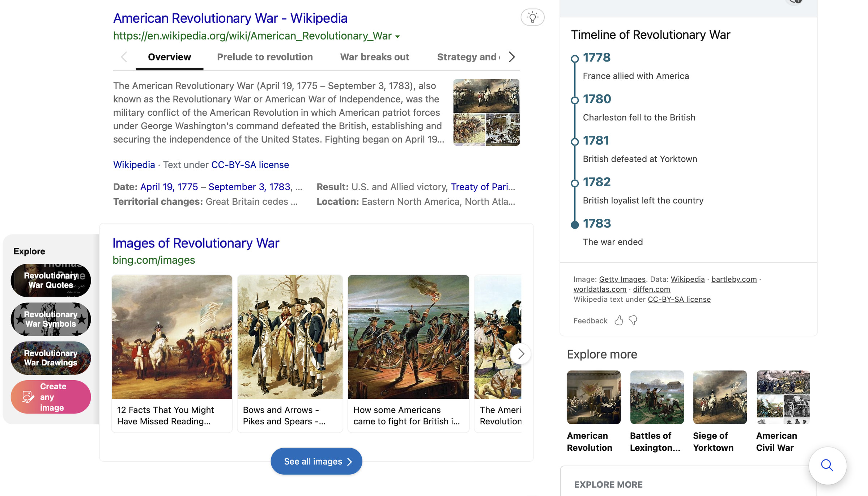Click the Treaty of Paris link

tap(481, 187)
